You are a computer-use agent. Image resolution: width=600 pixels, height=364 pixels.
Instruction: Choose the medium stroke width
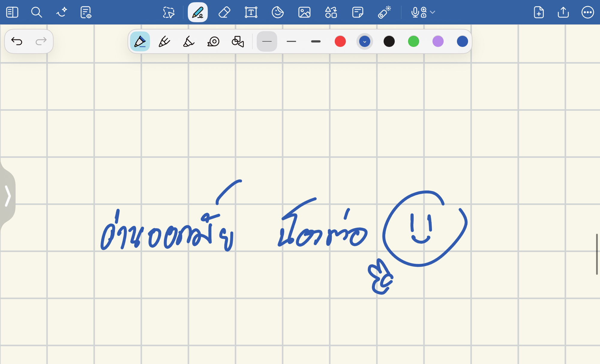pos(291,41)
